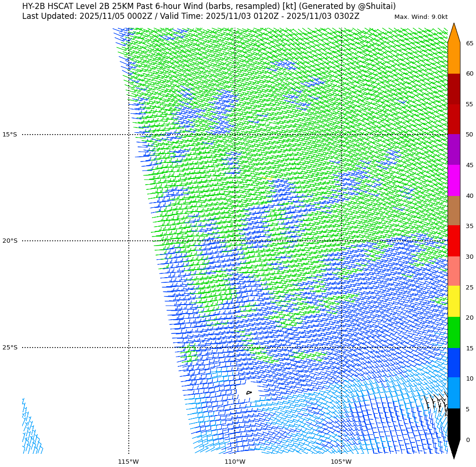Select the dark blue 10–15 kt colorbar segment
476x467 pixels.
[453, 363]
